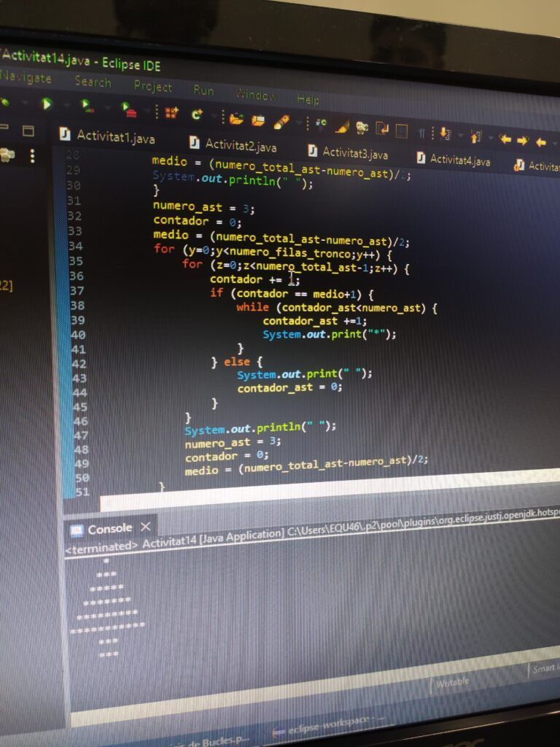
Task: Click the Coverage launch icon
Action: (x=87, y=106)
